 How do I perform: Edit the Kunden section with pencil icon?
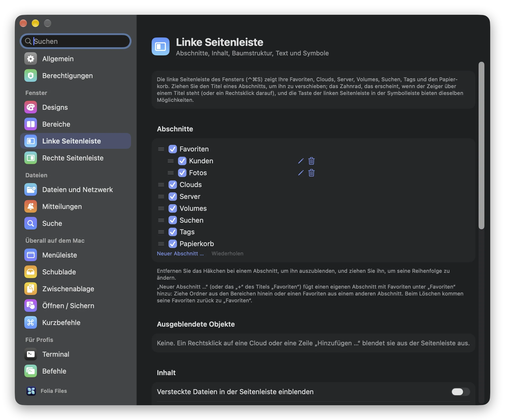(301, 161)
